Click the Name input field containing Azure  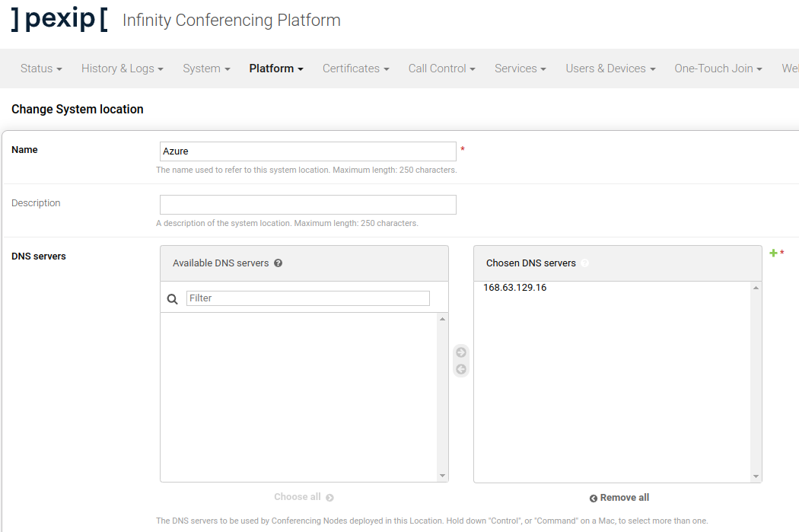point(307,151)
